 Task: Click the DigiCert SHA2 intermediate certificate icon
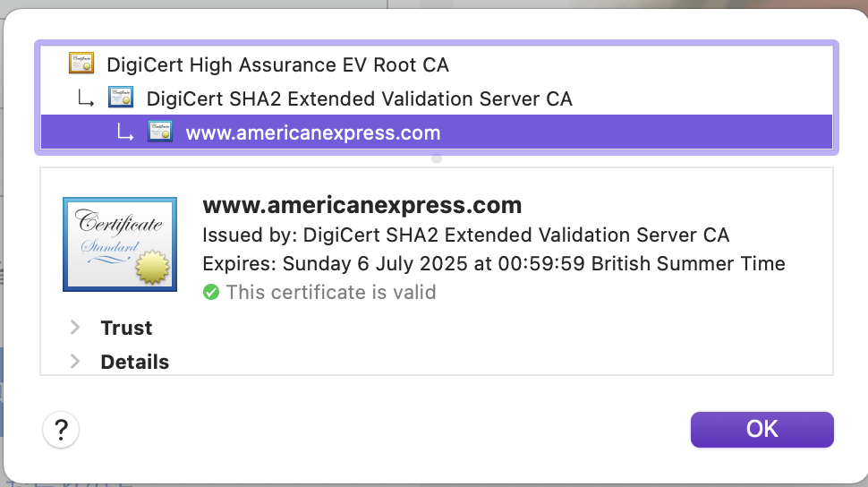tap(121, 98)
